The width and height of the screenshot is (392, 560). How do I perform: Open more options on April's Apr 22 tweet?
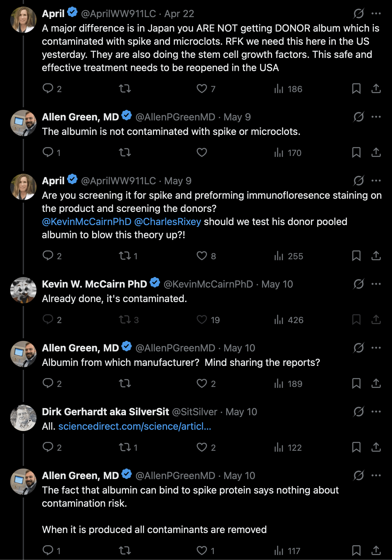376,13
